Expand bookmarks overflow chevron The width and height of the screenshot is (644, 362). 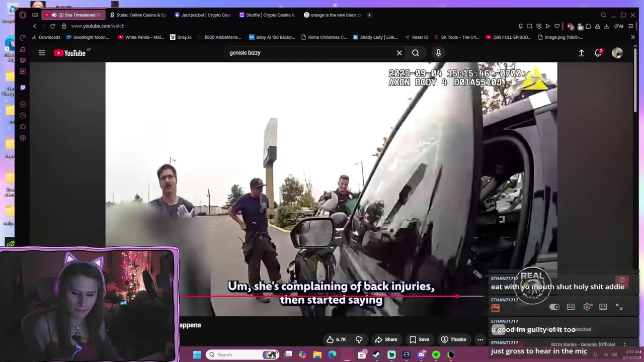(632, 37)
